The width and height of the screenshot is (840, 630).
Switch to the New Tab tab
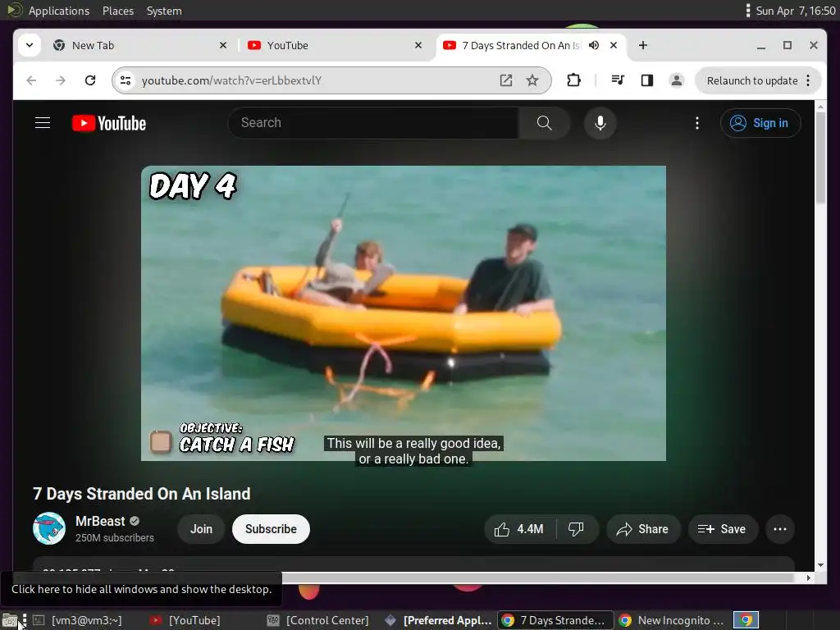click(x=139, y=46)
